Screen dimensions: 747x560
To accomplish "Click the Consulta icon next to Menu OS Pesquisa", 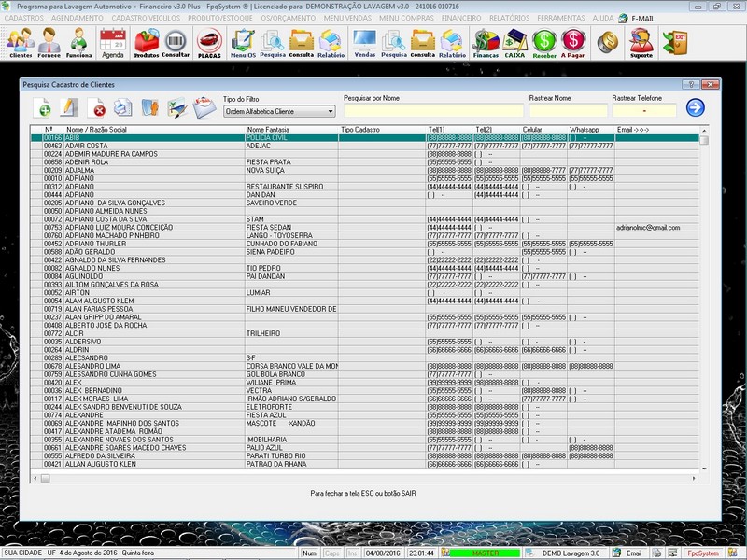I will click(x=301, y=43).
